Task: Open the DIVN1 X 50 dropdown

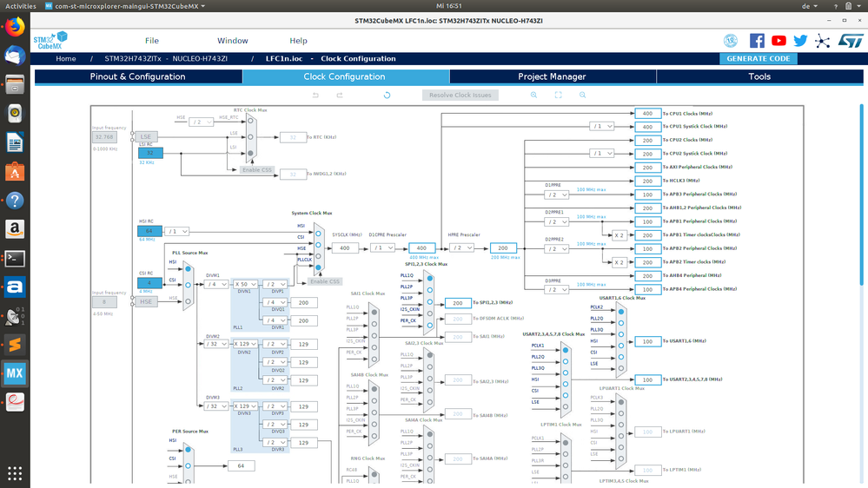Action: (x=245, y=285)
